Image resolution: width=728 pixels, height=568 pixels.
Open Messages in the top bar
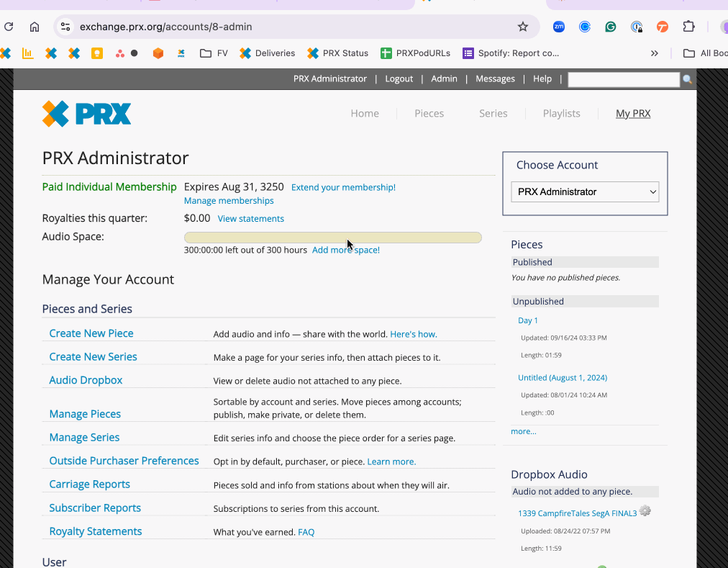point(495,78)
